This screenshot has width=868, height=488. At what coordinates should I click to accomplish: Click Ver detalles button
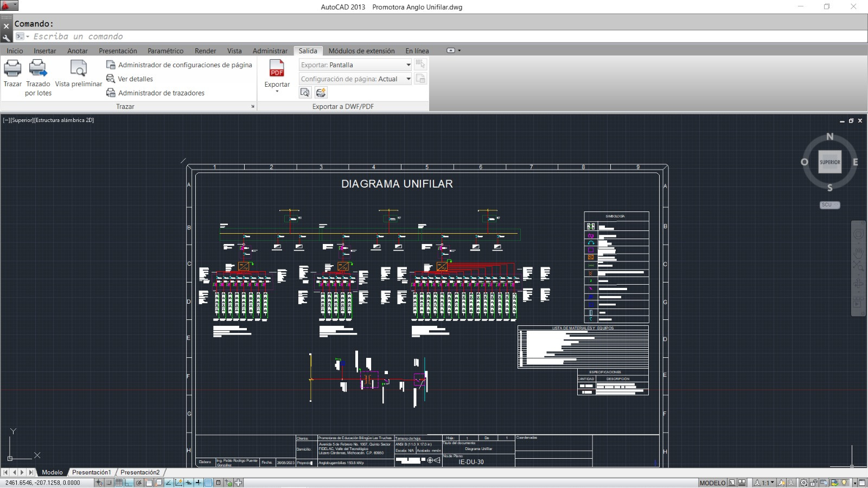click(x=130, y=79)
